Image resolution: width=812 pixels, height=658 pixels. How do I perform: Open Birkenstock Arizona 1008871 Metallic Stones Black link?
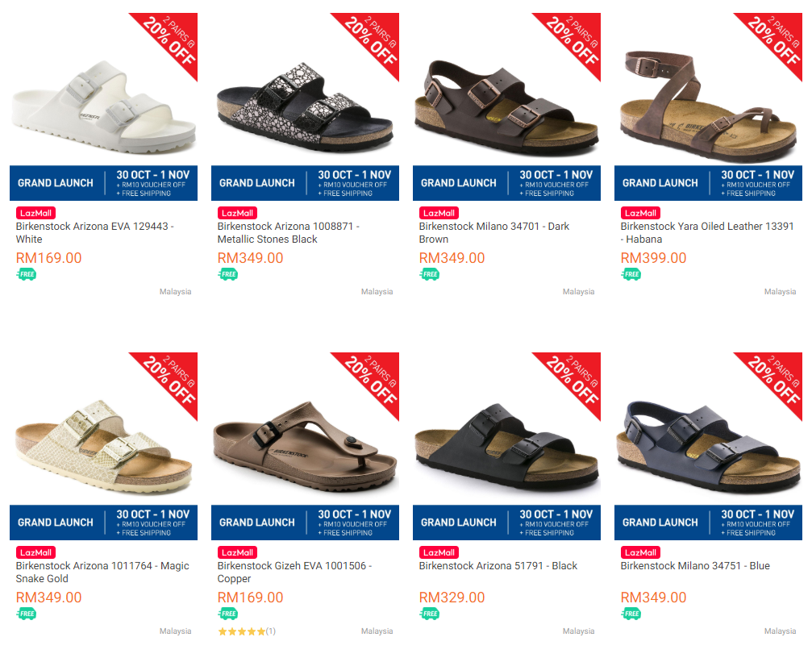click(x=289, y=232)
